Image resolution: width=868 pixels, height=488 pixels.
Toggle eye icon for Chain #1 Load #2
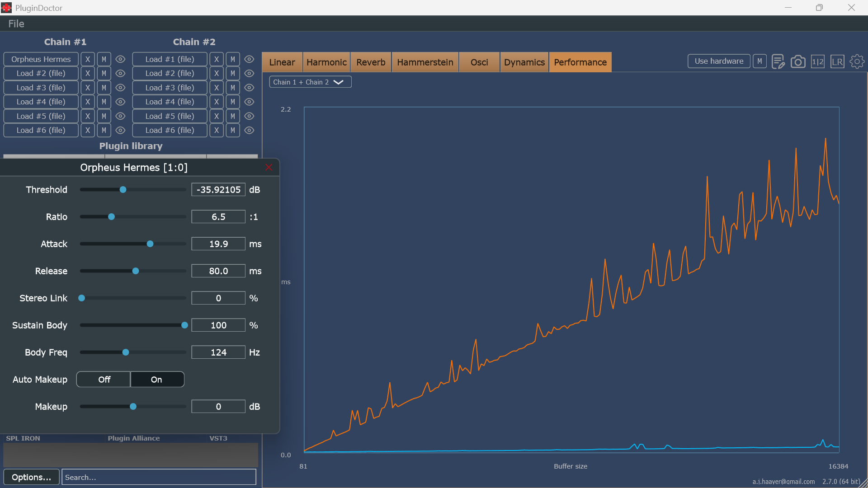120,73
